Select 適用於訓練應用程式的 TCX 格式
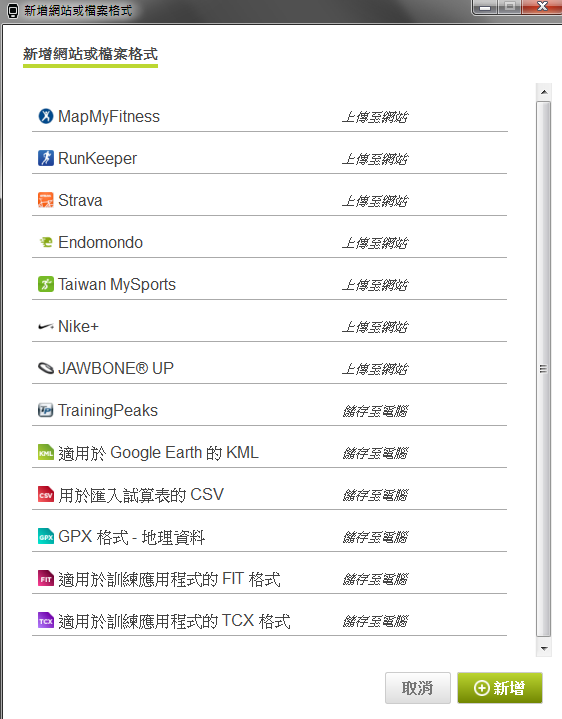The height and width of the screenshot is (719, 562). coord(174,621)
